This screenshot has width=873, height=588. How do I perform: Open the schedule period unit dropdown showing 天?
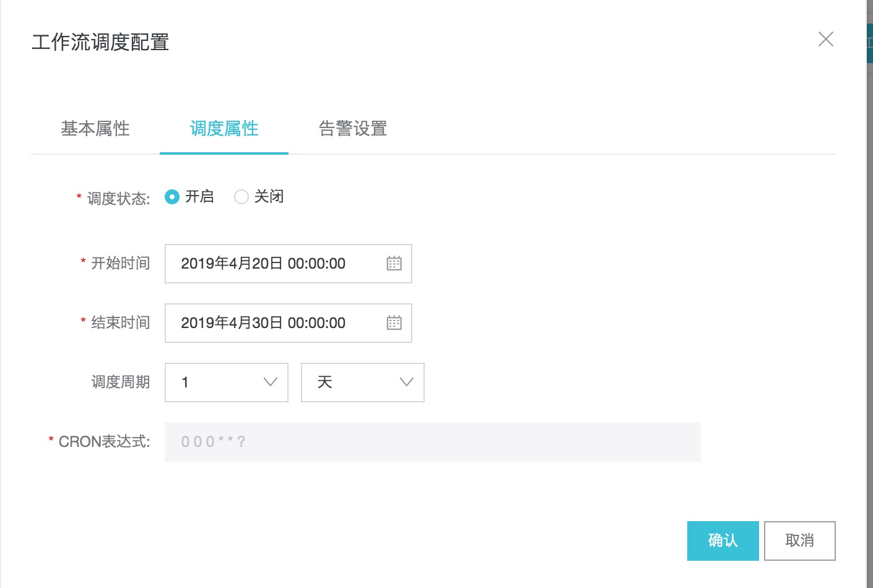pos(362,383)
